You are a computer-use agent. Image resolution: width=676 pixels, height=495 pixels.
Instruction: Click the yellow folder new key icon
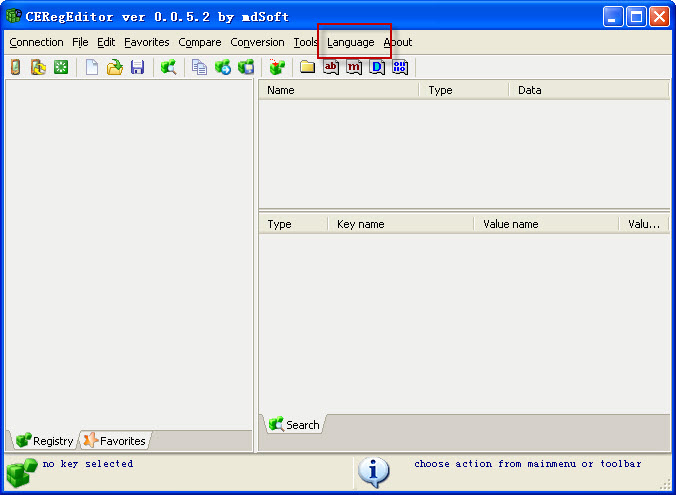click(x=307, y=67)
